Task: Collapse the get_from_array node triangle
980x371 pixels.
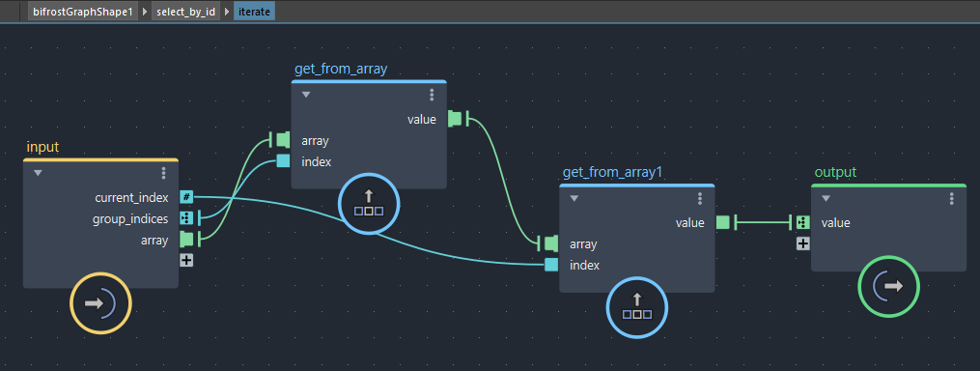Action: [x=306, y=95]
